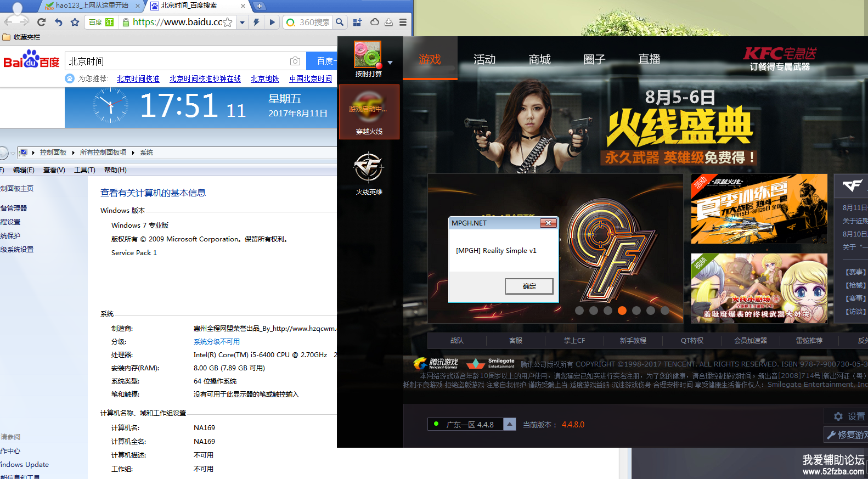Click in the 360搜索 search box
This screenshot has height=479, width=868.
pos(314,22)
